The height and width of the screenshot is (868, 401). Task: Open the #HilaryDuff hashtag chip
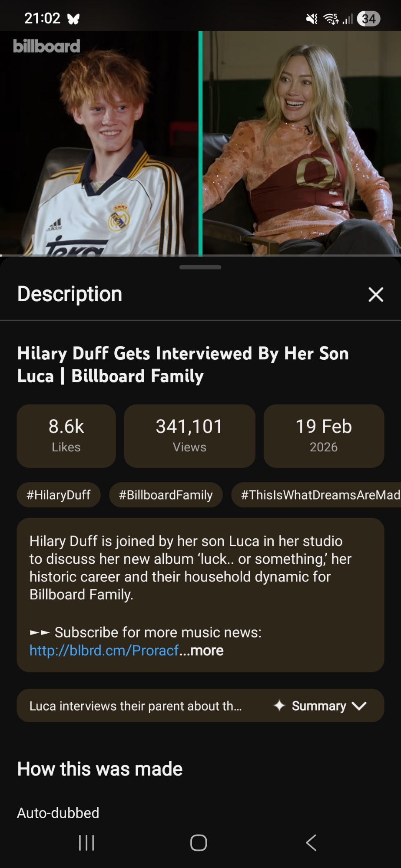pyautogui.click(x=59, y=495)
